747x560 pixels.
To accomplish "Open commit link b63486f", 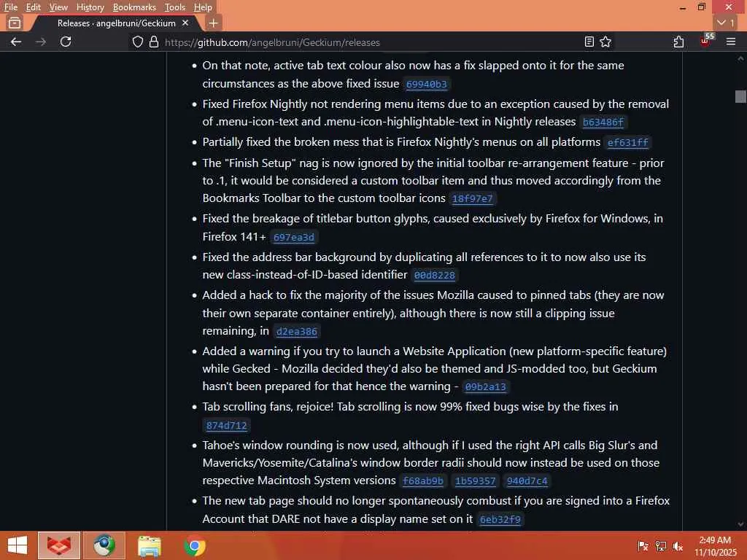I will point(603,122).
